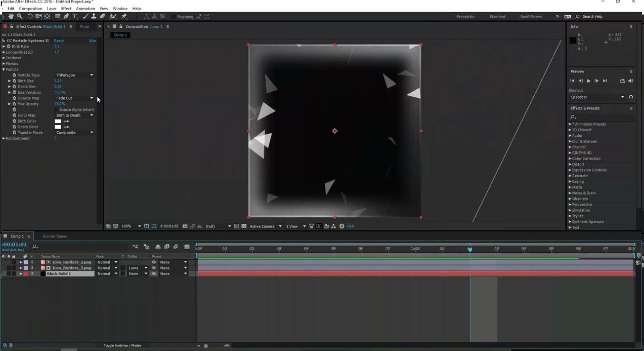Enable the Snapping checkbox
The height and width of the screenshot is (351, 644).
pyautogui.click(x=175, y=17)
